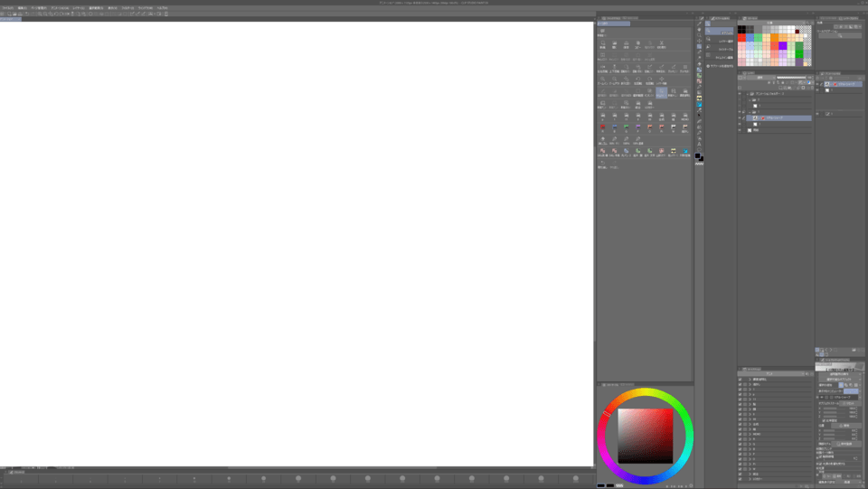Collapse the first subfolder under animation folder
The width and height of the screenshot is (868, 489).
tap(750, 100)
